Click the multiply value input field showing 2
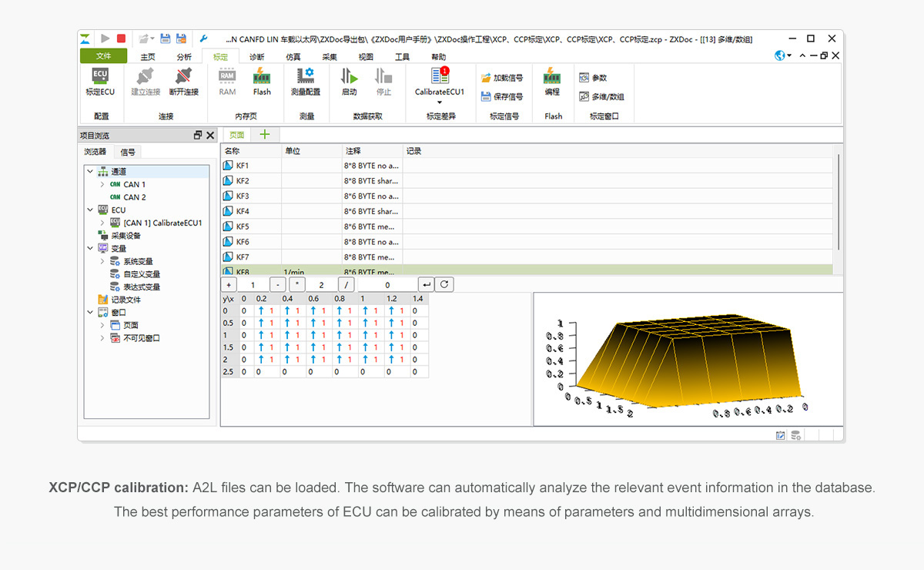924x570 pixels. [x=321, y=285]
